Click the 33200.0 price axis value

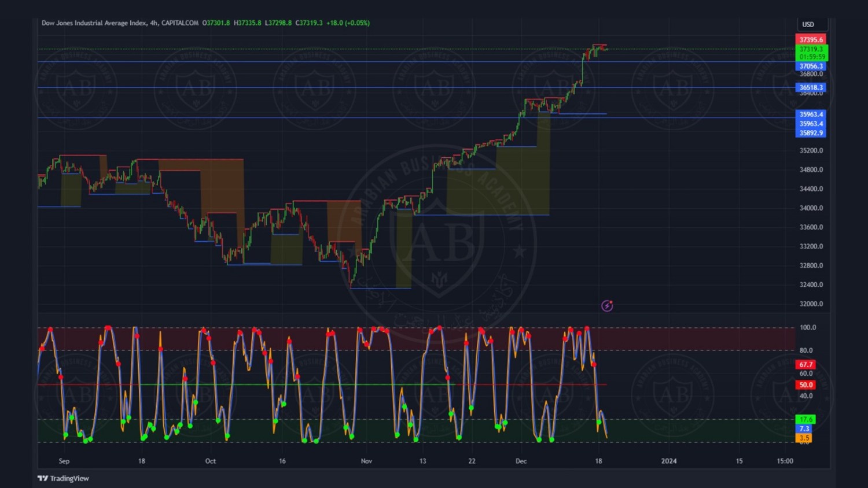[x=811, y=246]
